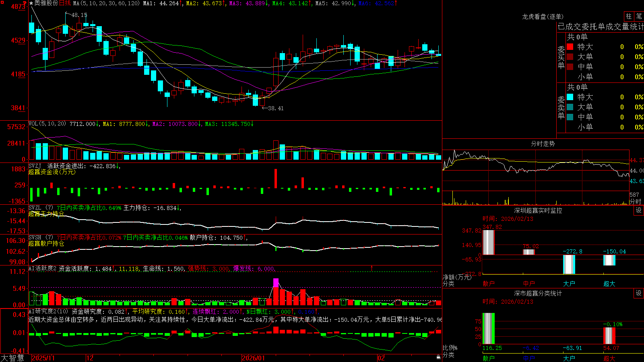Click the 48.15 high price annotation

79,15
